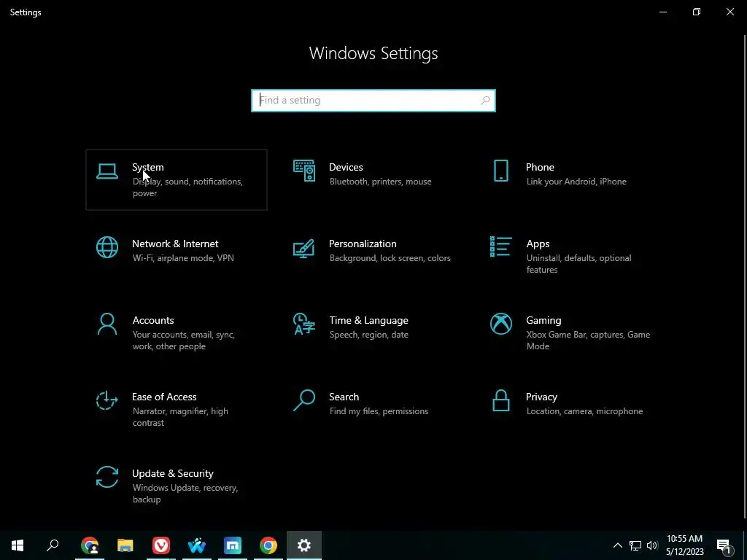Click "Background, lock screen, colors" description

click(390, 258)
